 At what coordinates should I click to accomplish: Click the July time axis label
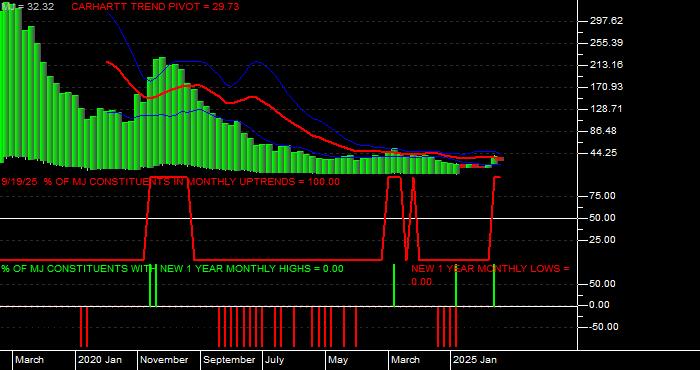tap(274, 360)
